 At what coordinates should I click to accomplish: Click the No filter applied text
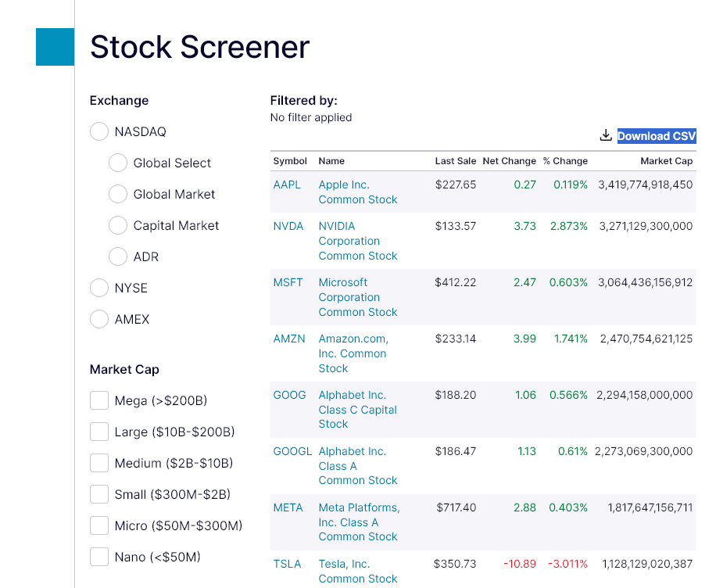click(x=311, y=117)
